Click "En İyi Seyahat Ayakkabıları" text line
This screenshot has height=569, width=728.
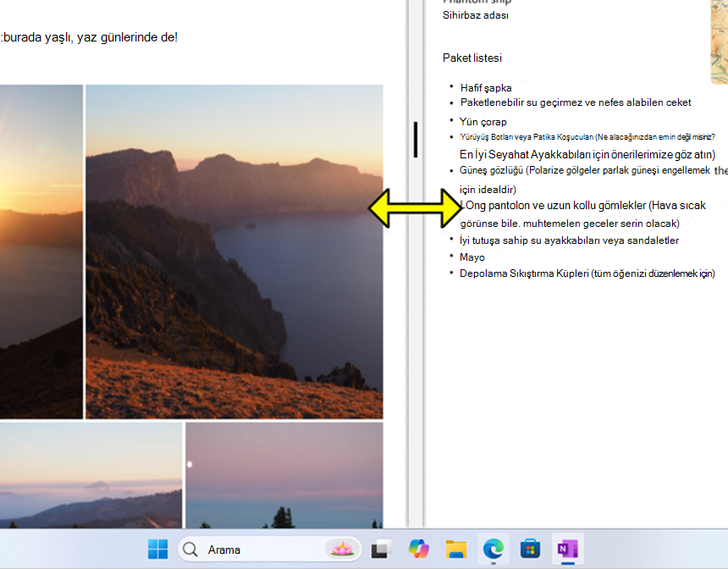click(x=587, y=154)
